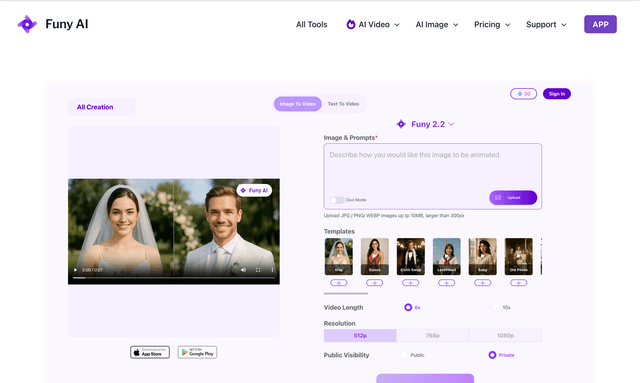
Task: Preview the Cloth Swap template thumbnail
Action: pyautogui.click(x=411, y=256)
